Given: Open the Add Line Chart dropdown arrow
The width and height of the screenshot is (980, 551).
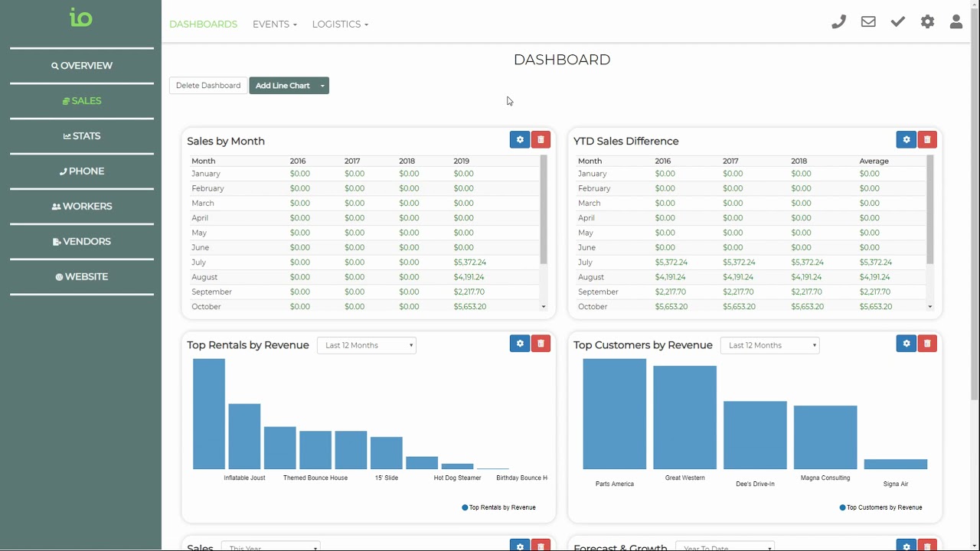Looking at the screenshot, I should pyautogui.click(x=322, y=86).
